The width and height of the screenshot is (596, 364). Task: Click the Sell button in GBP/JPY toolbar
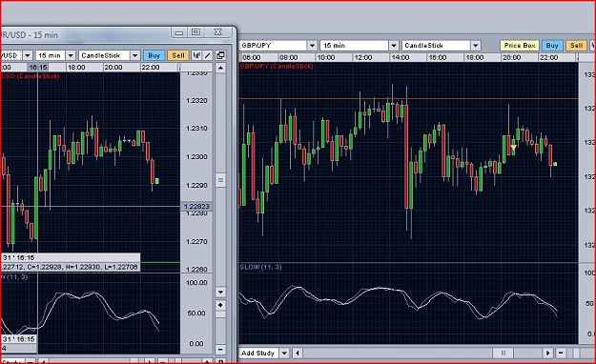click(576, 46)
